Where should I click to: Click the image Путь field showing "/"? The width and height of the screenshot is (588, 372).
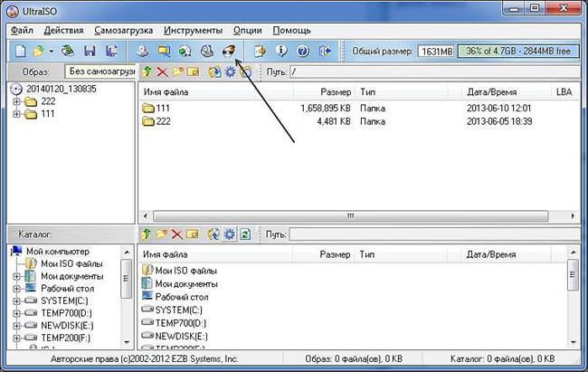[x=434, y=72]
